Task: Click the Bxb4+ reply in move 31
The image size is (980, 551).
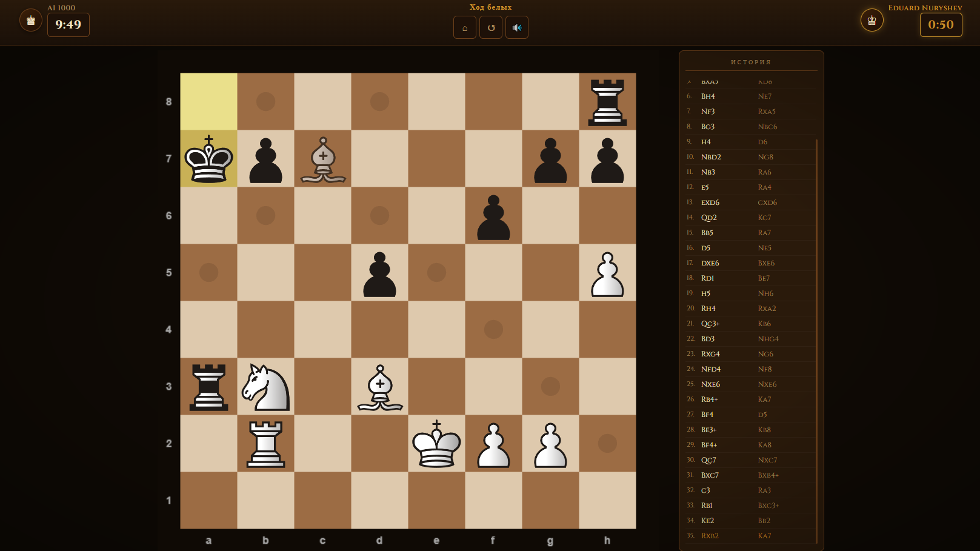Action: (x=768, y=475)
